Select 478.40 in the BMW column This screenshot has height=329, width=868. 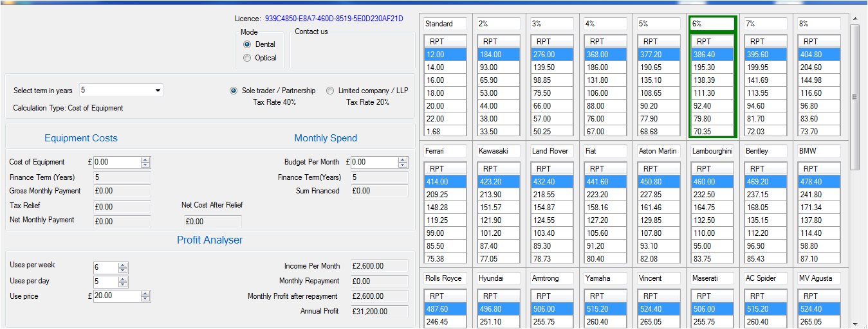click(x=819, y=182)
